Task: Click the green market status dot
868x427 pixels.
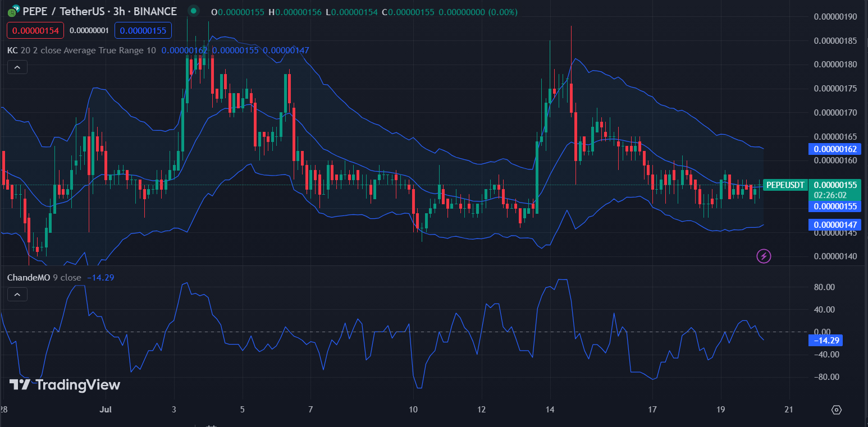Action: coord(194,11)
